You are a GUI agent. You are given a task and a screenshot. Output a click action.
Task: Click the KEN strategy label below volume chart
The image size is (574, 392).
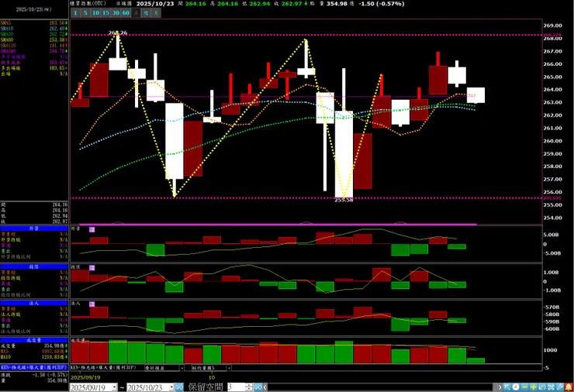(105, 367)
